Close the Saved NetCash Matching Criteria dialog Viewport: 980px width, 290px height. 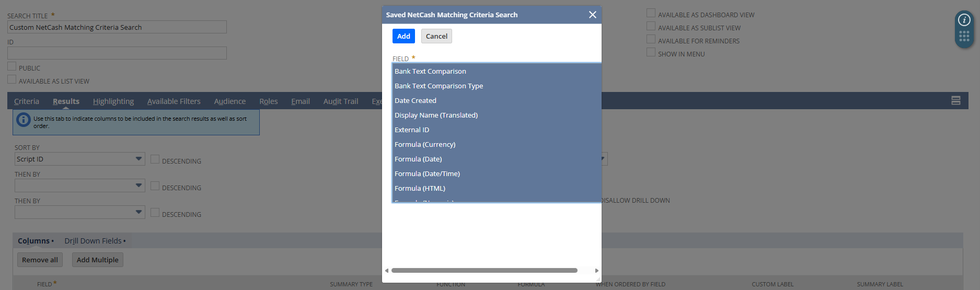click(x=592, y=15)
